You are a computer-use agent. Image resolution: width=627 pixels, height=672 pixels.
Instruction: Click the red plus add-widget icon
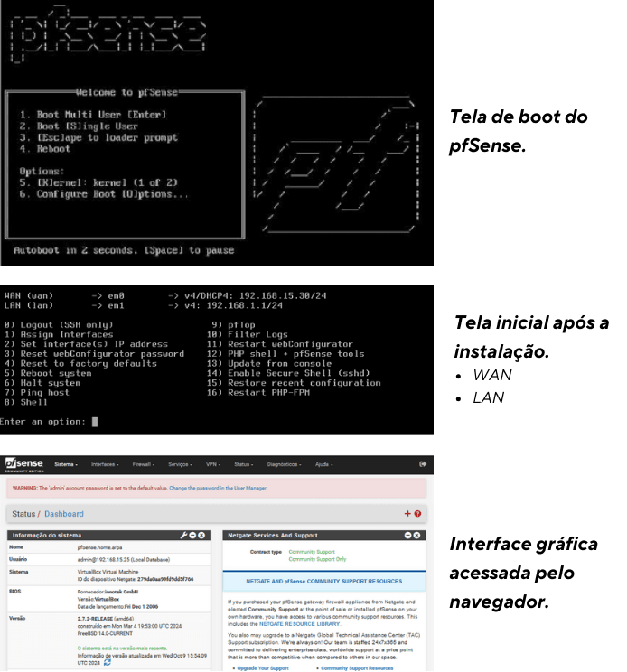pos(407,513)
